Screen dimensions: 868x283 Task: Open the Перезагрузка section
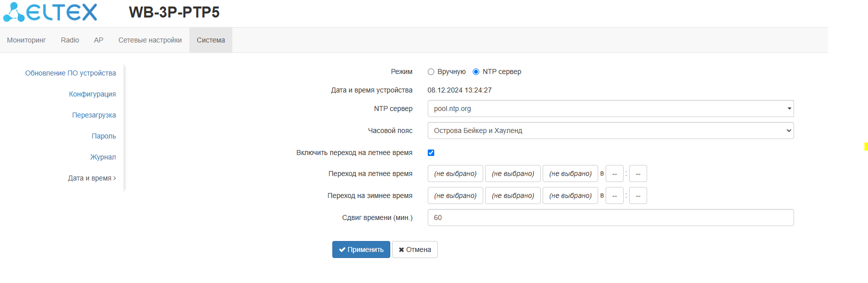pyautogui.click(x=94, y=115)
